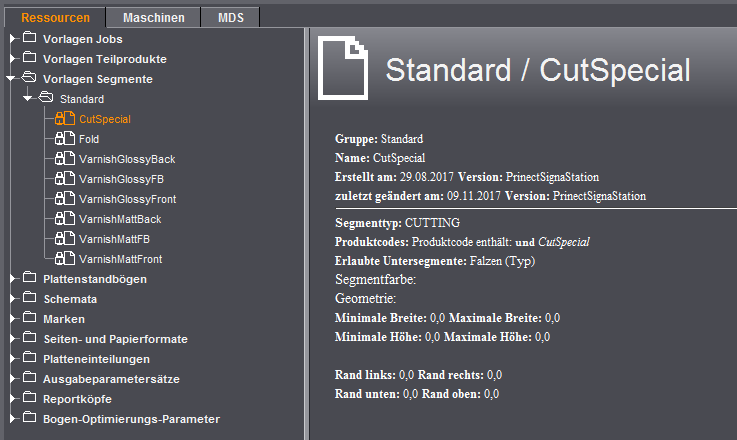Click the Platteneinteilungen folder icon

click(x=30, y=357)
